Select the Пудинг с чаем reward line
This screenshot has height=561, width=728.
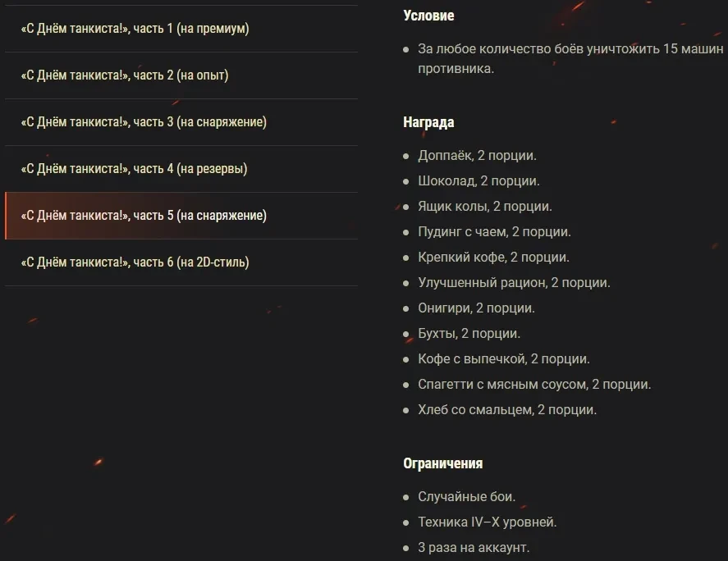[494, 231]
